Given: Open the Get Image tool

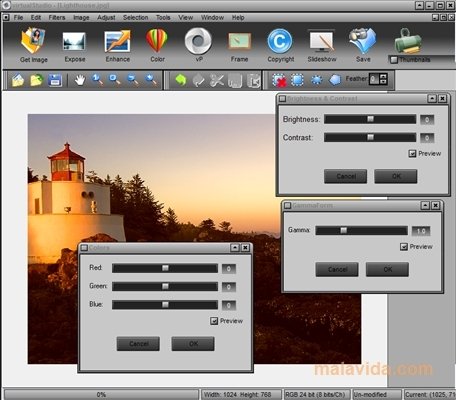Looking at the screenshot, I should point(33,45).
